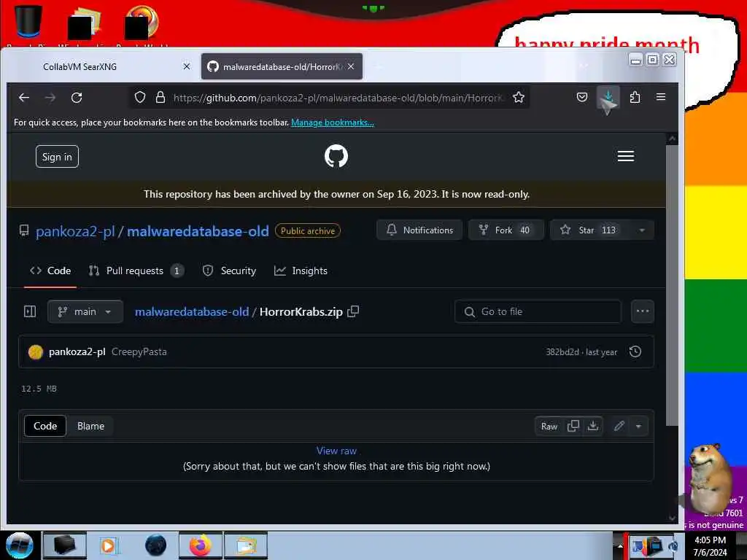Viewport: 747px width, 560px height.
Task: Open the Insights tab
Action: coord(301,271)
